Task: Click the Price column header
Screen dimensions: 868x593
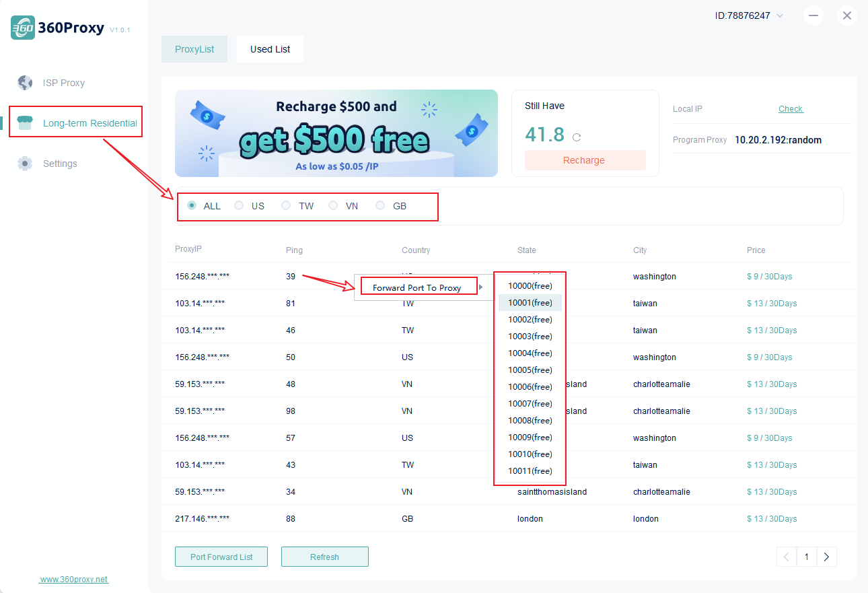Action: click(756, 250)
